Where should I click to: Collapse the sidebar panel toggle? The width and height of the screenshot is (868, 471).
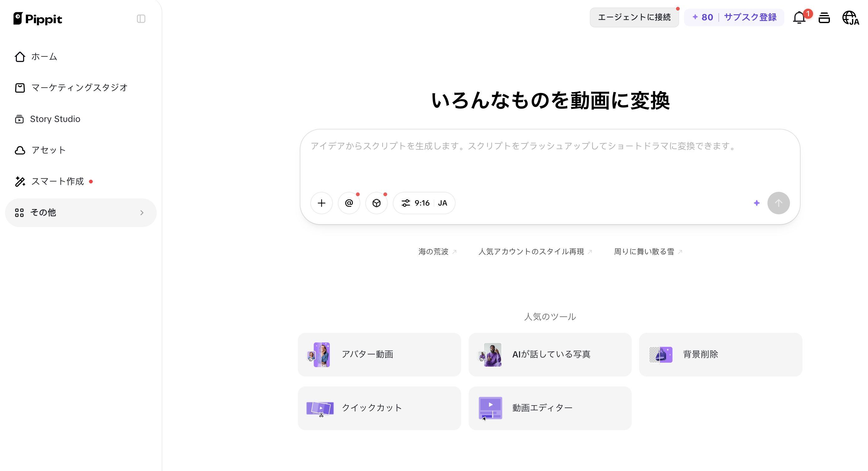141,19
